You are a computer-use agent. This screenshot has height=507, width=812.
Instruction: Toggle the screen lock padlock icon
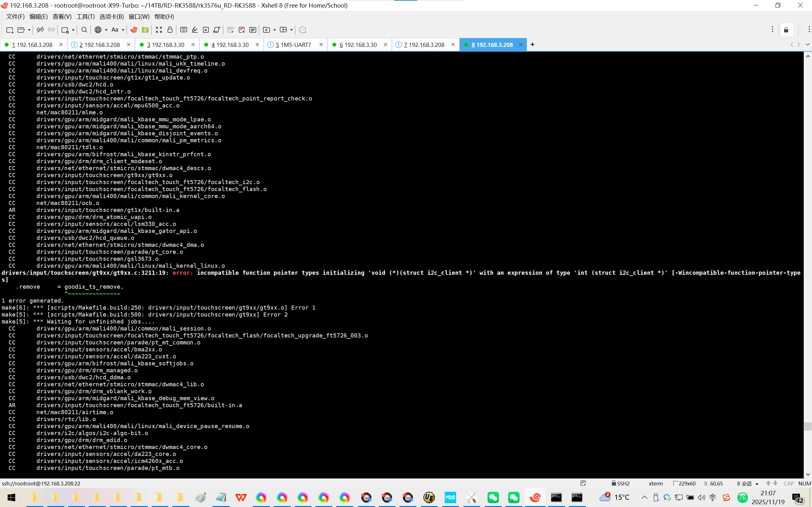170,30
